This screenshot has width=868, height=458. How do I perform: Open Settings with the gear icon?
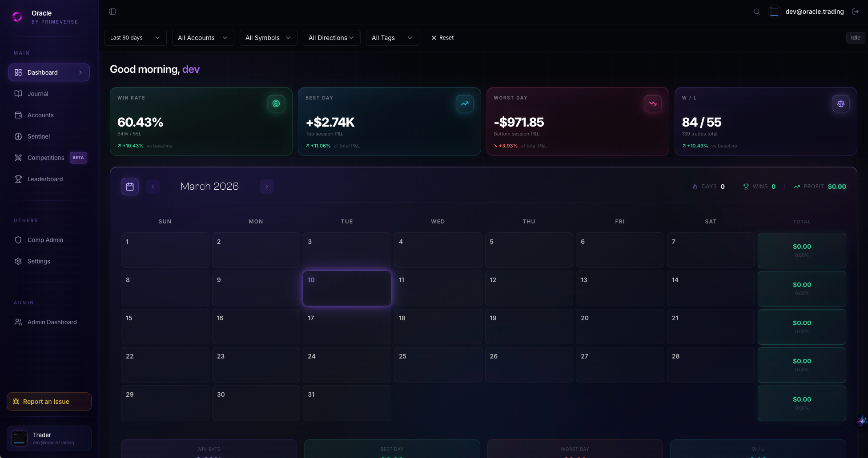18,261
